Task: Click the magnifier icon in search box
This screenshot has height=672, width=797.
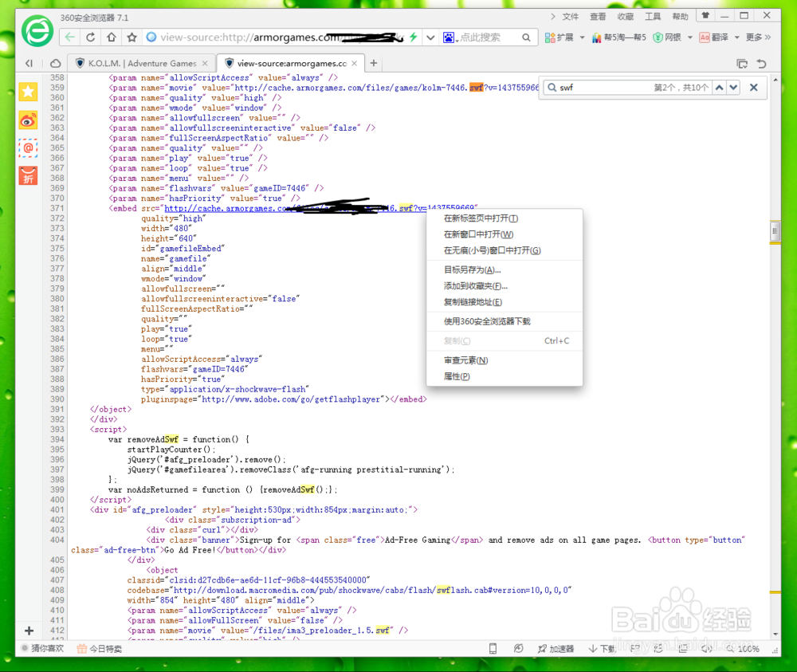Action: [x=526, y=37]
